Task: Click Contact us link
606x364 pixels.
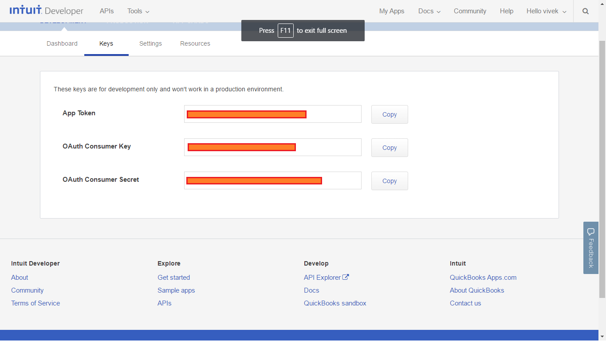Action: click(x=465, y=303)
